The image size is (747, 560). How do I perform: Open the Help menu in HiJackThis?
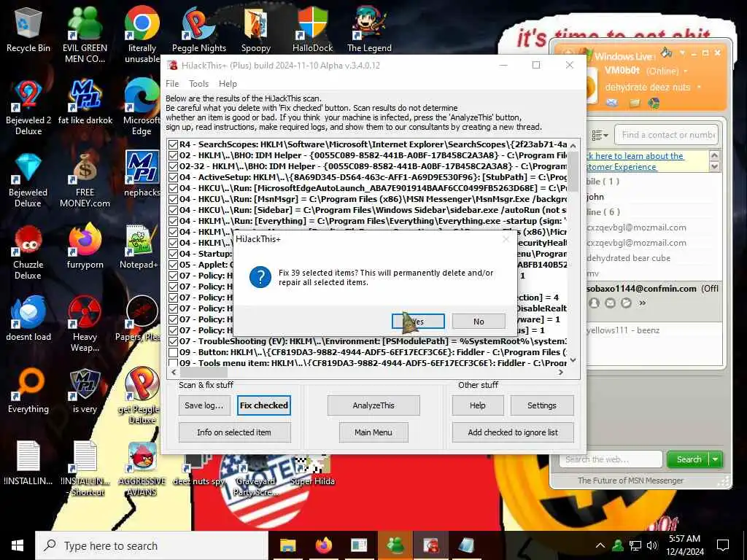(228, 84)
